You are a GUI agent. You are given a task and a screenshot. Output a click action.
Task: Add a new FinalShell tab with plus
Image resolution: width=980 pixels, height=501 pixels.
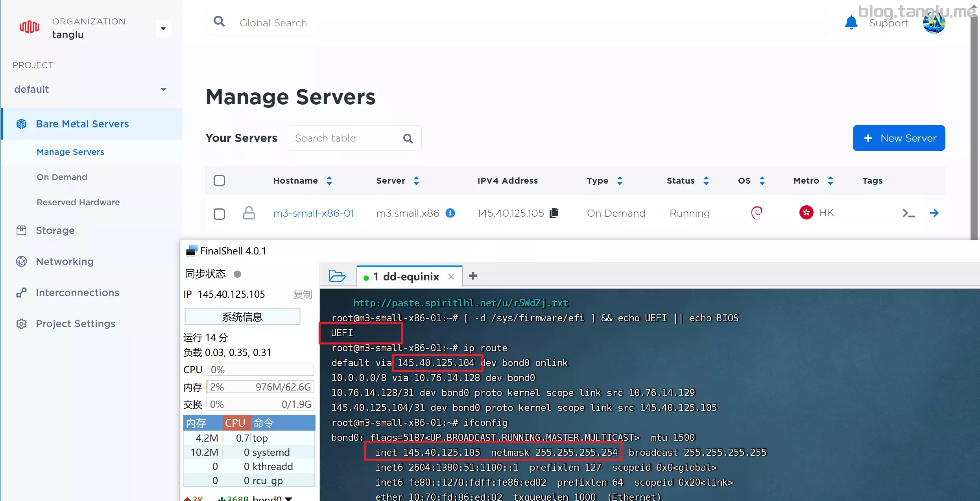(473, 276)
